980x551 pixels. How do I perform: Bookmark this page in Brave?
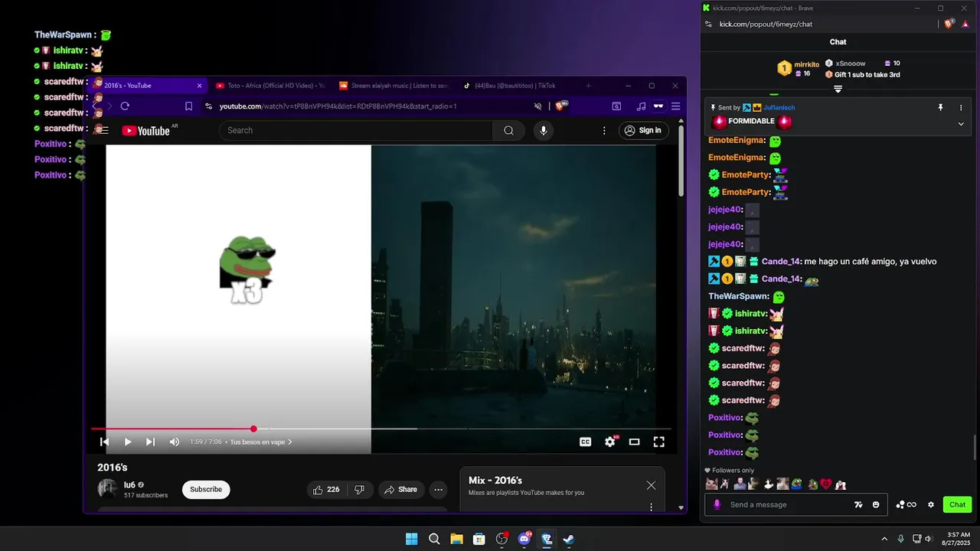point(188,106)
